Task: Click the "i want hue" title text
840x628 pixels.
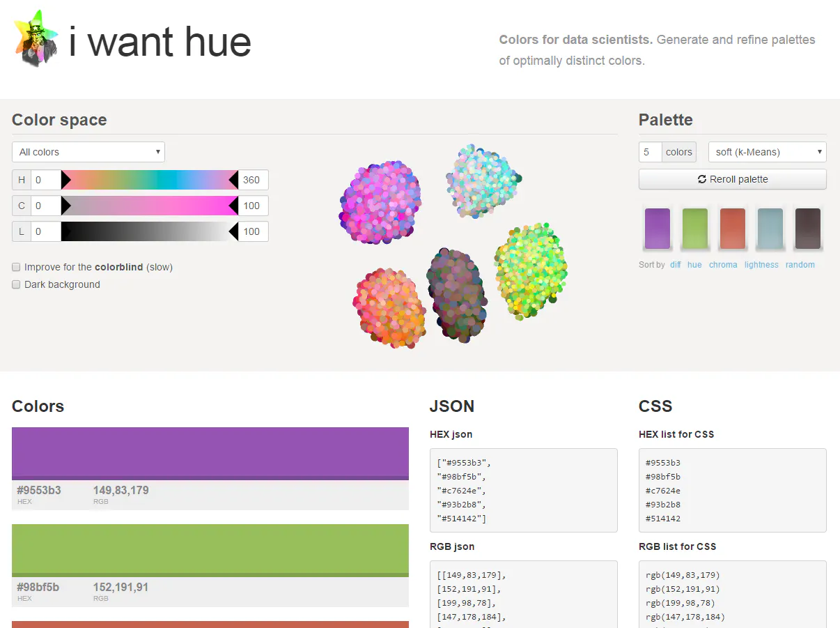Action: (x=160, y=42)
